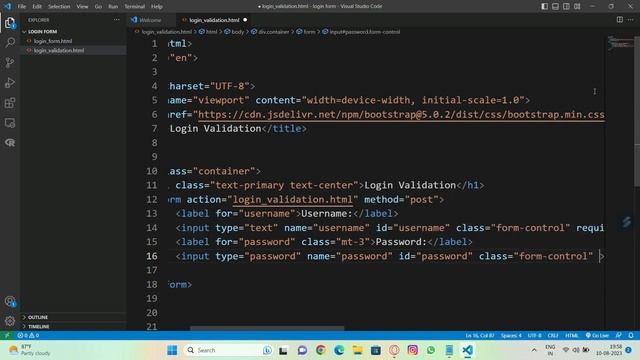Screen dimensions: 640x360
Task: Click line number 16 in the gutter
Action: tap(151, 256)
